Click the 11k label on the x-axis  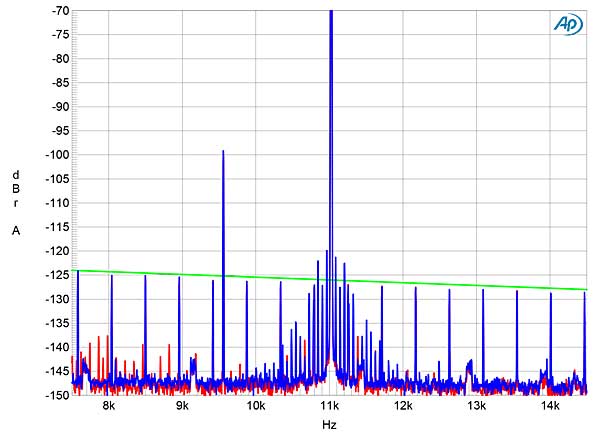coord(330,407)
